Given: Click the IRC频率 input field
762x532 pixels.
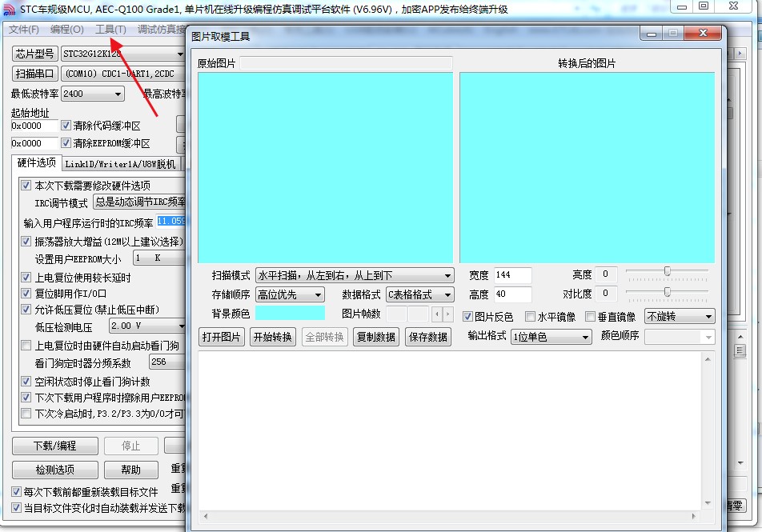Looking at the screenshot, I should (171, 221).
